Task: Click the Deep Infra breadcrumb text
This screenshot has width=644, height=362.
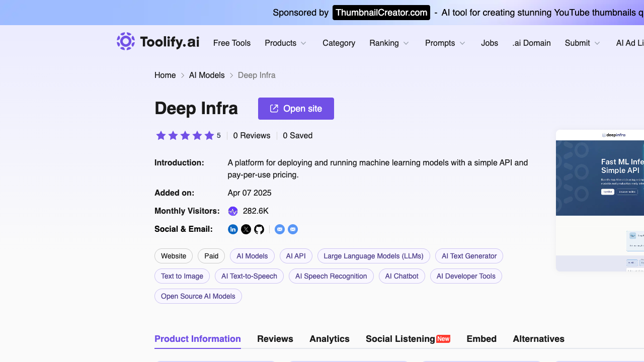Action: pos(257,75)
